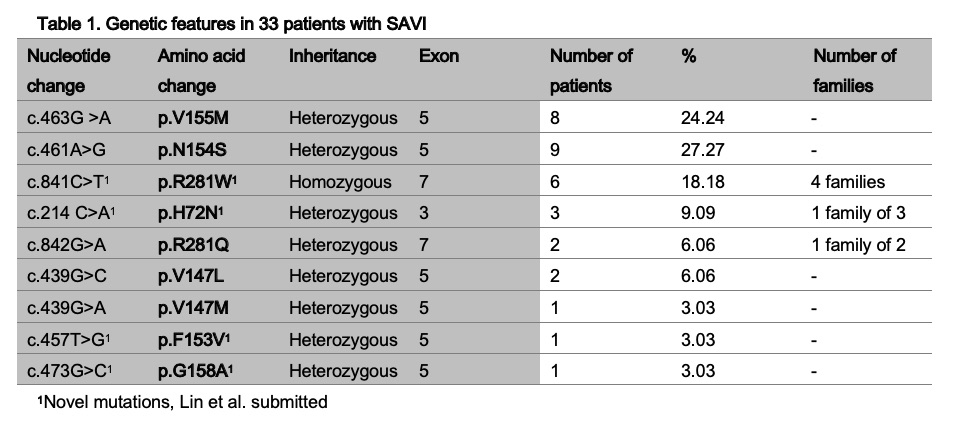Click the "Inheritance" column header
The image size is (954, 426).
(x=335, y=56)
